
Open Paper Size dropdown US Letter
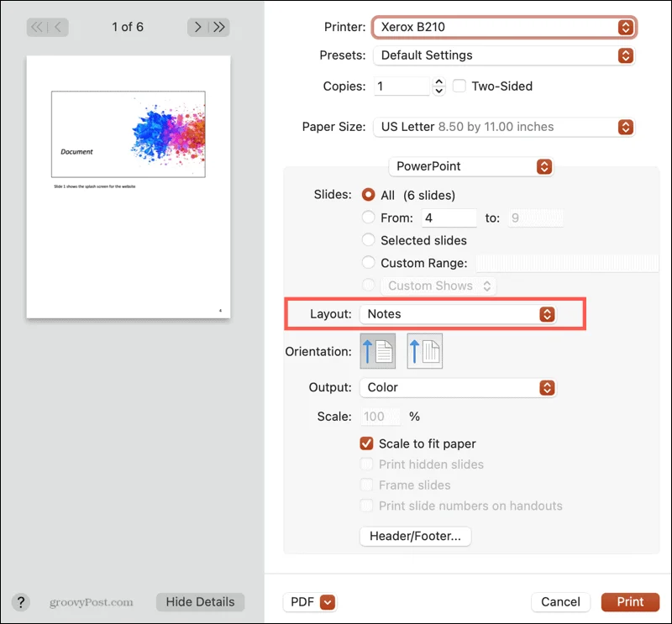(505, 127)
